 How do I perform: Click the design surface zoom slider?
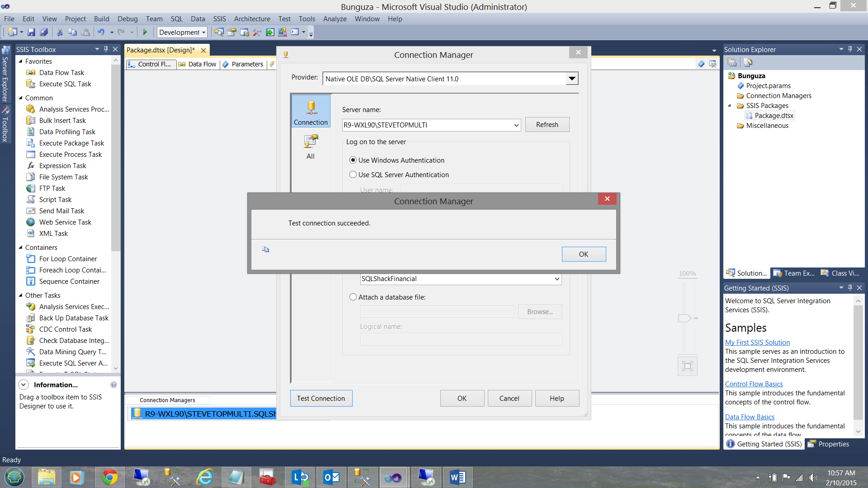click(685, 318)
